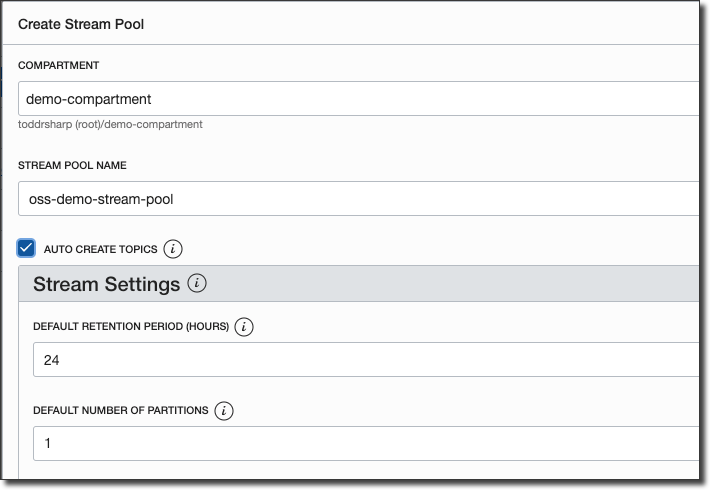The image size is (710, 490).
Task: Click the Create Stream Pool dialog title
Action: point(80,23)
